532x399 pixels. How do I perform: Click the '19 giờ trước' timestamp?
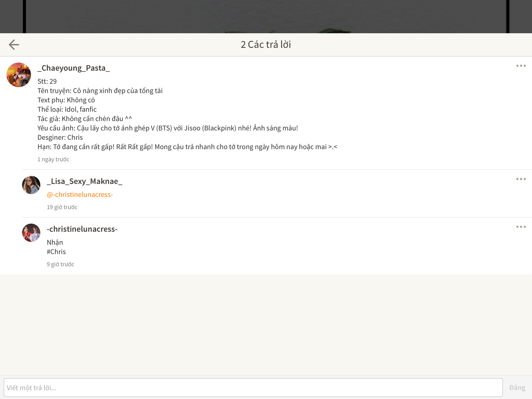tap(62, 207)
